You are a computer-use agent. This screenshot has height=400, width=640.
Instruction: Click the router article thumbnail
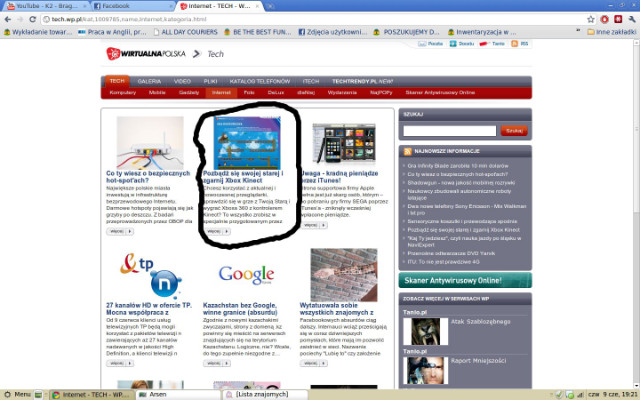[x=150, y=142]
